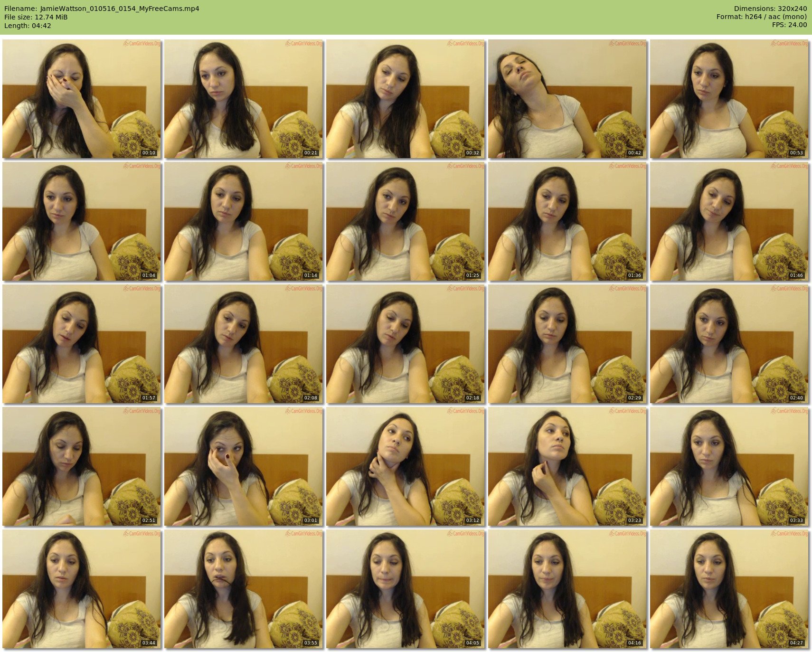Viewport: 812px width, 652px height.
Task: Open the frame timestamped 01:57
Action: point(82,344)
